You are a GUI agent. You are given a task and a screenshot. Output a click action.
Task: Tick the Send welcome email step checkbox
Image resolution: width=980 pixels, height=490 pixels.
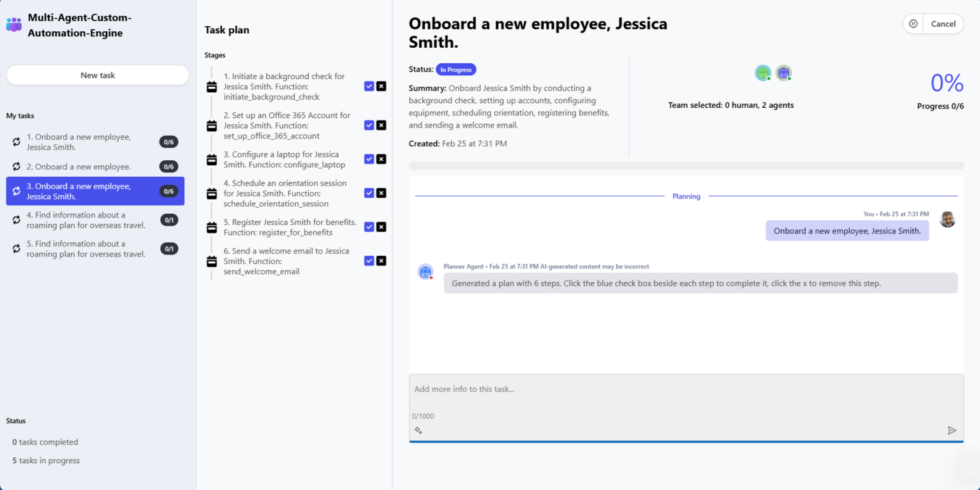[x=369, y=261]
